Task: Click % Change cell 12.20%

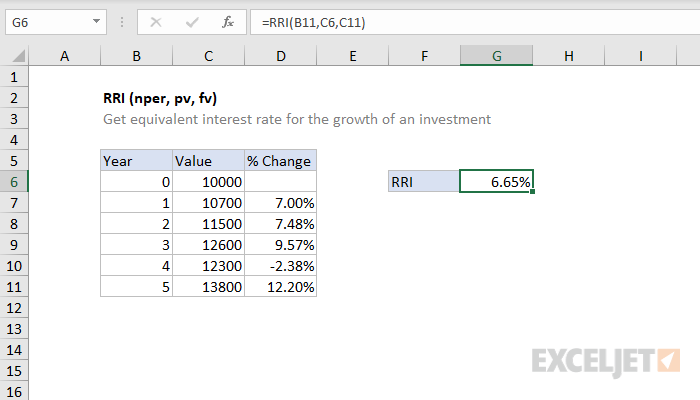Action: coord(280,287)
